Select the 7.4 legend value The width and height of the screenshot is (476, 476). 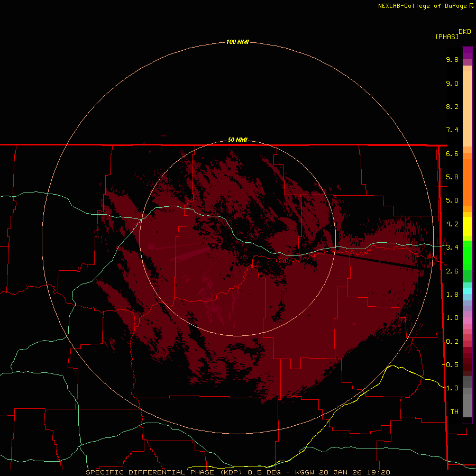(x=452, y=130)
